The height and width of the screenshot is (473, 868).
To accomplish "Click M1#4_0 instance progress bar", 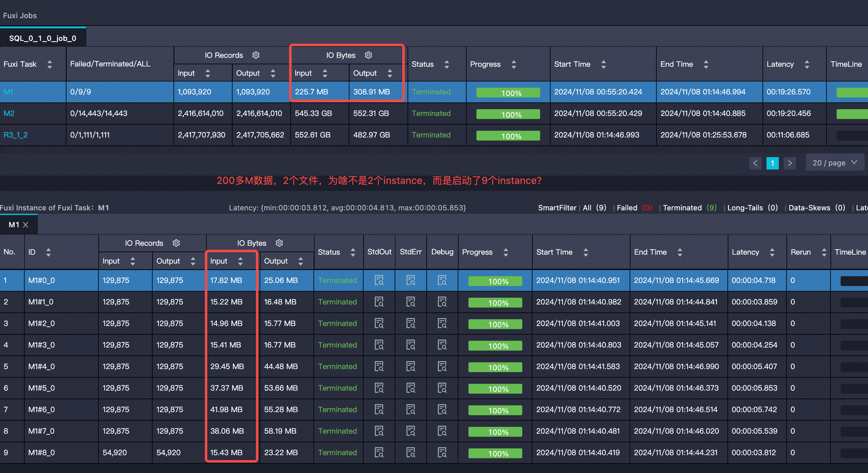I will [495, 367].
